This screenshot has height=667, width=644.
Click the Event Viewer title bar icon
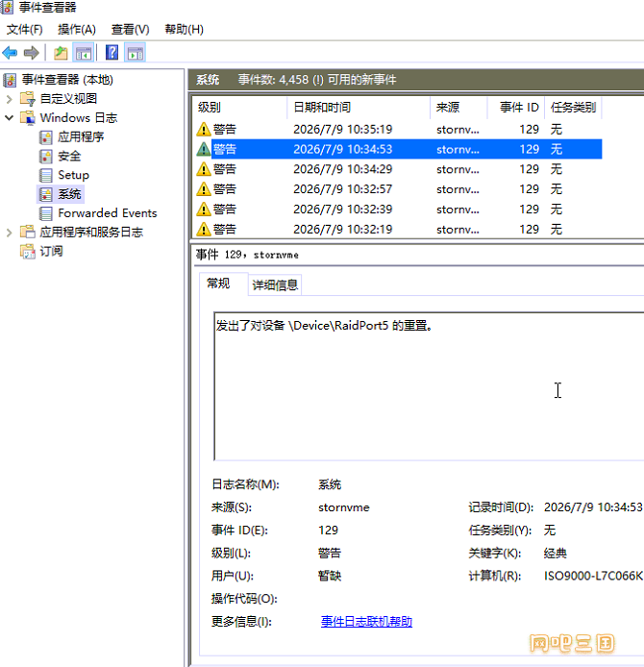7,7
